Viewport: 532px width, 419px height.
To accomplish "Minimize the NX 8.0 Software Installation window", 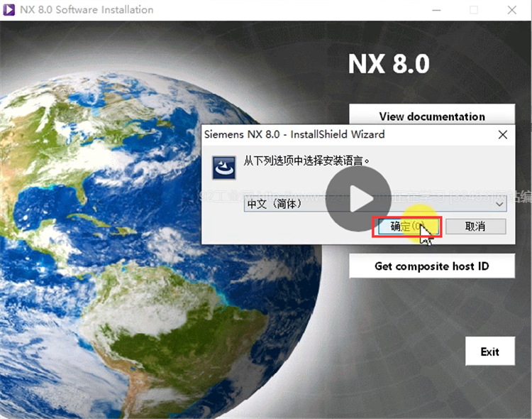I will [436, 10].
